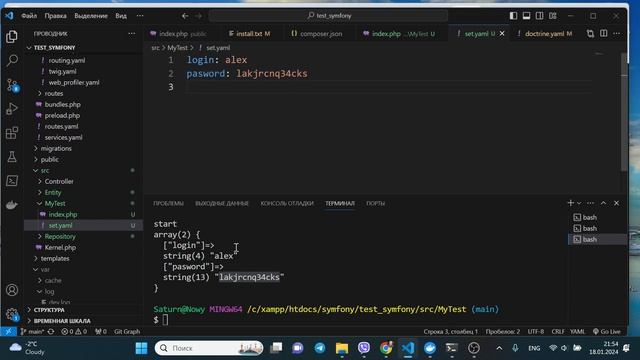Open the Testing flask icon
The image size is (640, 360).
[12, 157]
